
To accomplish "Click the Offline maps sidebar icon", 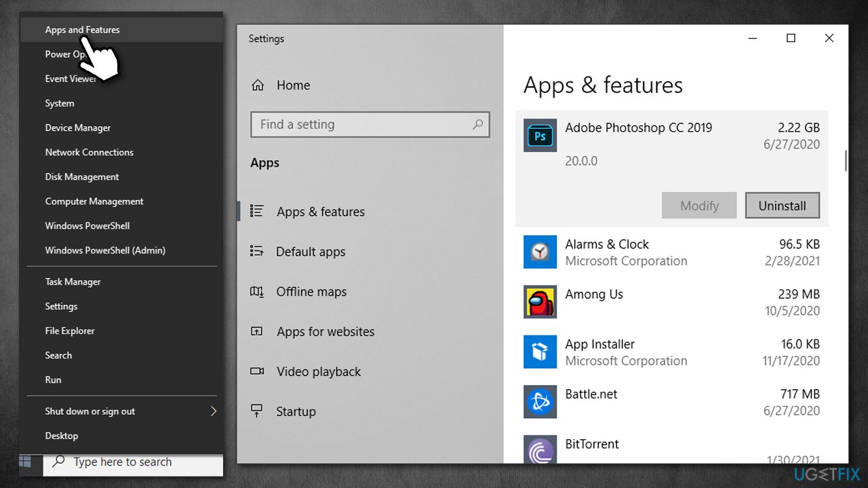I will tap(257, 291).
